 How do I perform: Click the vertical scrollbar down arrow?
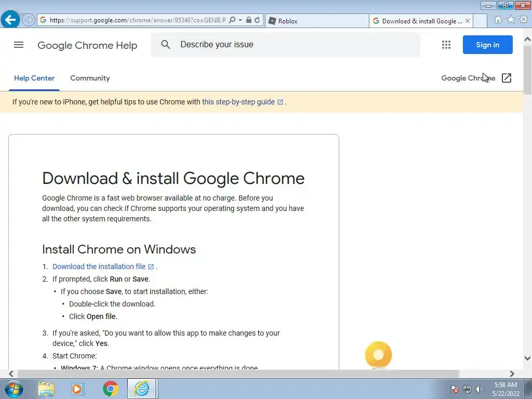click(527, 358)
